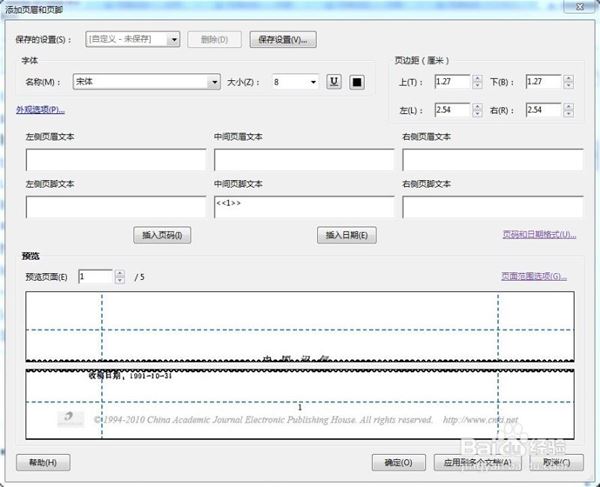This screenshot has height=487, width=600.
Task: Click the 保存设置 button
Action: (x=283, y=40)
